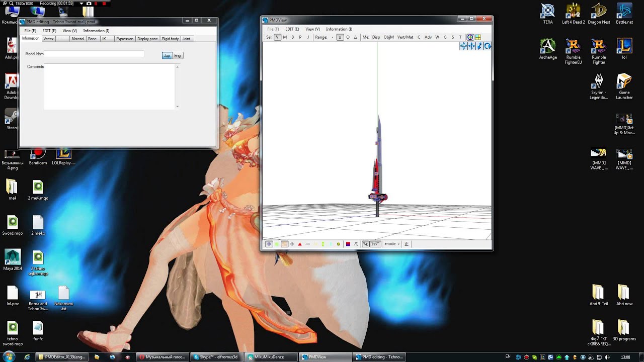Toggle the G button in PMDView toolbar
The height and width of the screenshot is (362, 644).
[x=445, y=37]
